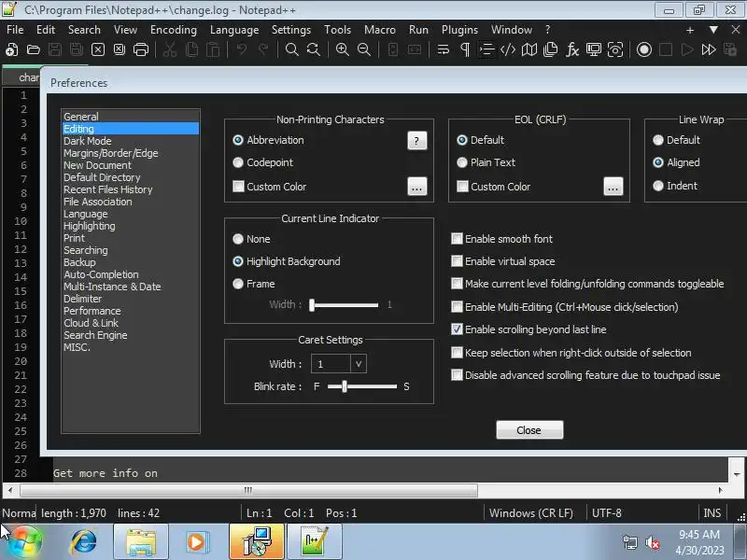Pick Non-Printing Characters custom color button
This screenshot has width=747, height=560.
tap(416, 187)
